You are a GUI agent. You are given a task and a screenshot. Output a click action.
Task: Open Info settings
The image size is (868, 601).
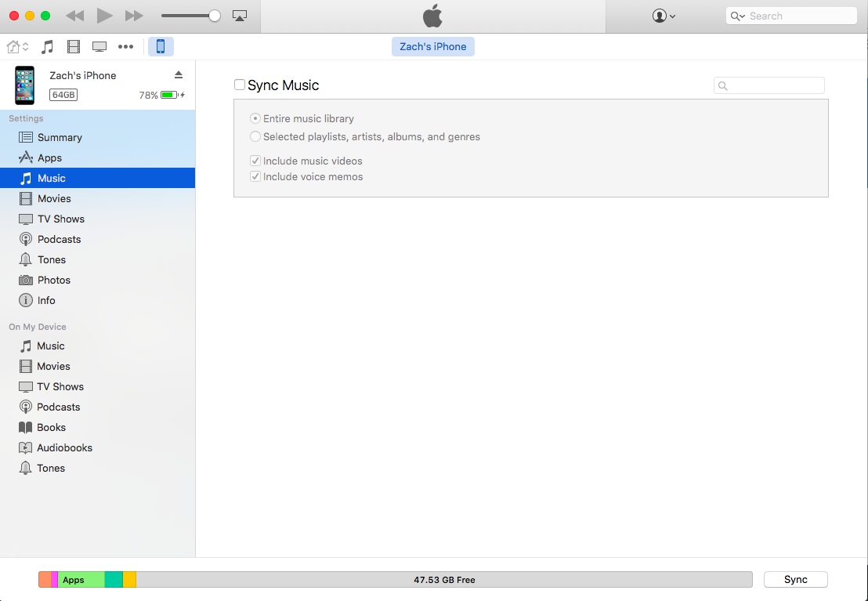coord(97,300)
